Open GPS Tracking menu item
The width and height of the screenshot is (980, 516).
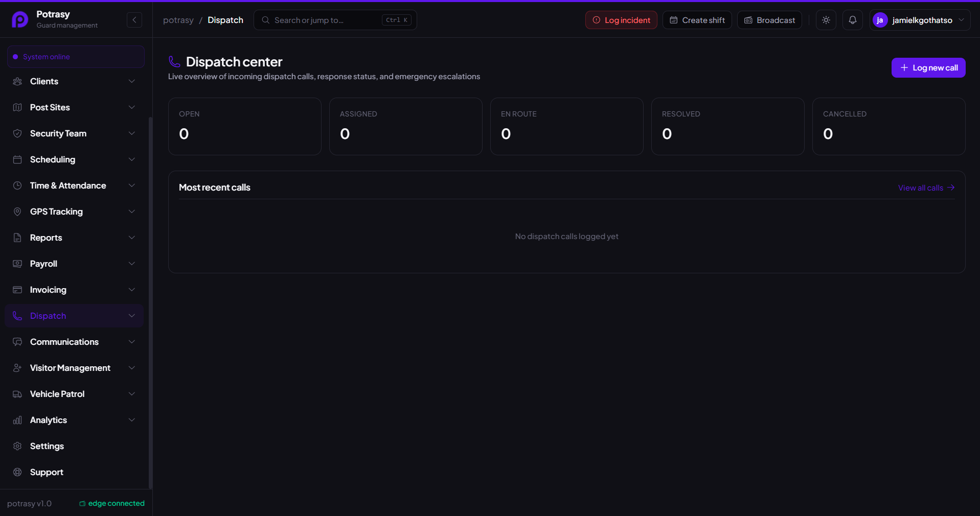[74, 212]
